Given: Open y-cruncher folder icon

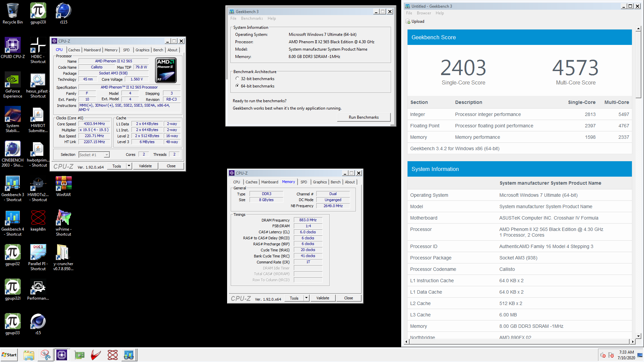Looking at the screenshot, I should [64, 257].
